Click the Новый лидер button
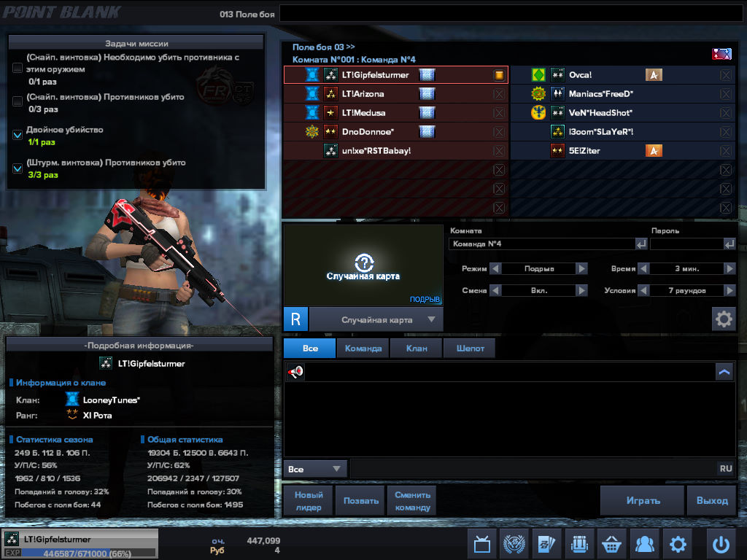The height and width of the screenshot is (560, 747). (x=309, y=500)
